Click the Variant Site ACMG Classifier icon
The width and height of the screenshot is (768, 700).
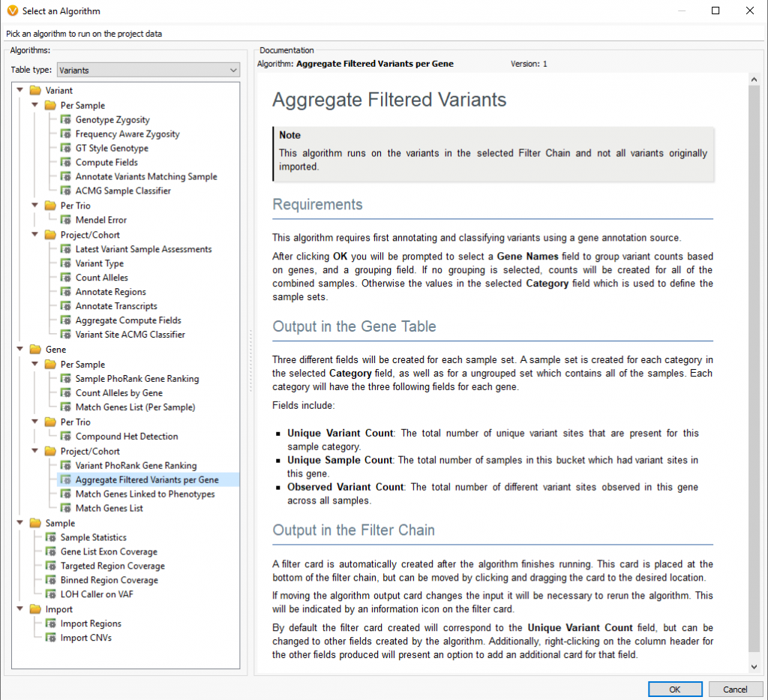click(x=66, y=334)
